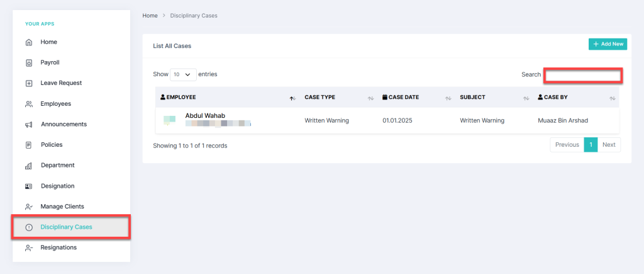Open Home in the sidebar

(x=49, y=42)
